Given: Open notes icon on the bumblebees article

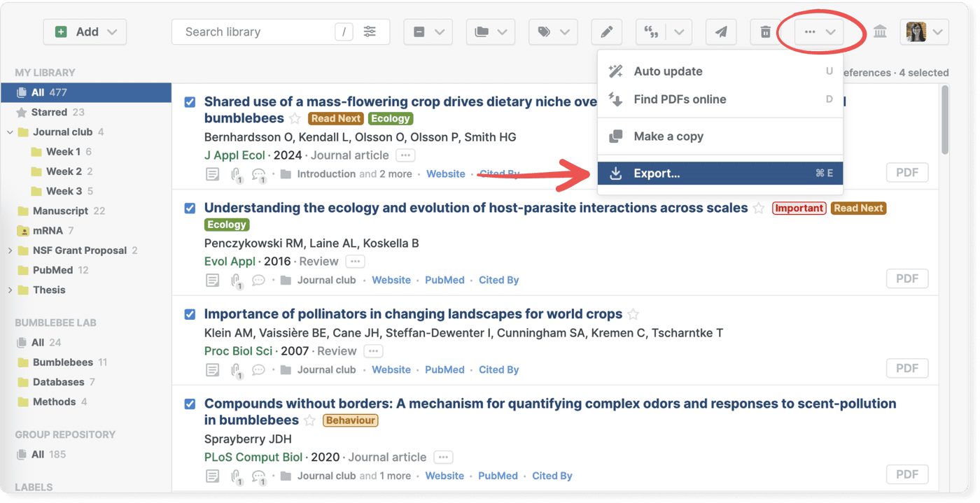Looking at the screenshot, I should pos(213,173).
